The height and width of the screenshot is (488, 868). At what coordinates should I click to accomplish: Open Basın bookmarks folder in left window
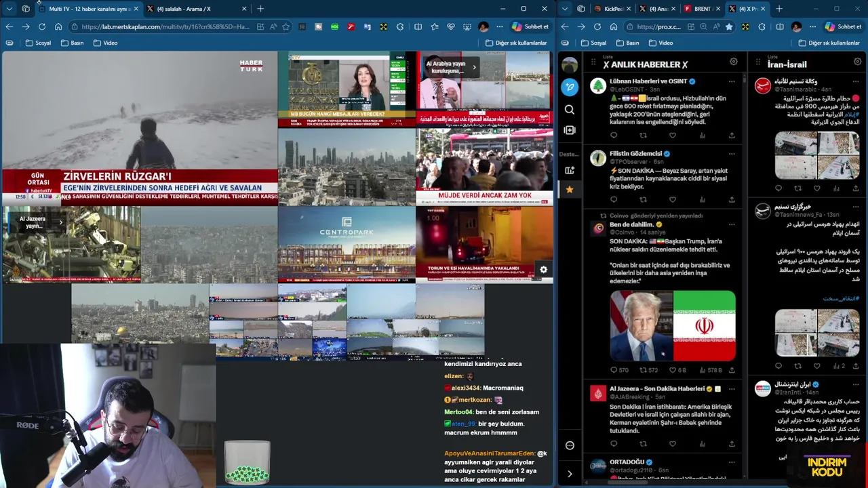(x=72, y=43)
